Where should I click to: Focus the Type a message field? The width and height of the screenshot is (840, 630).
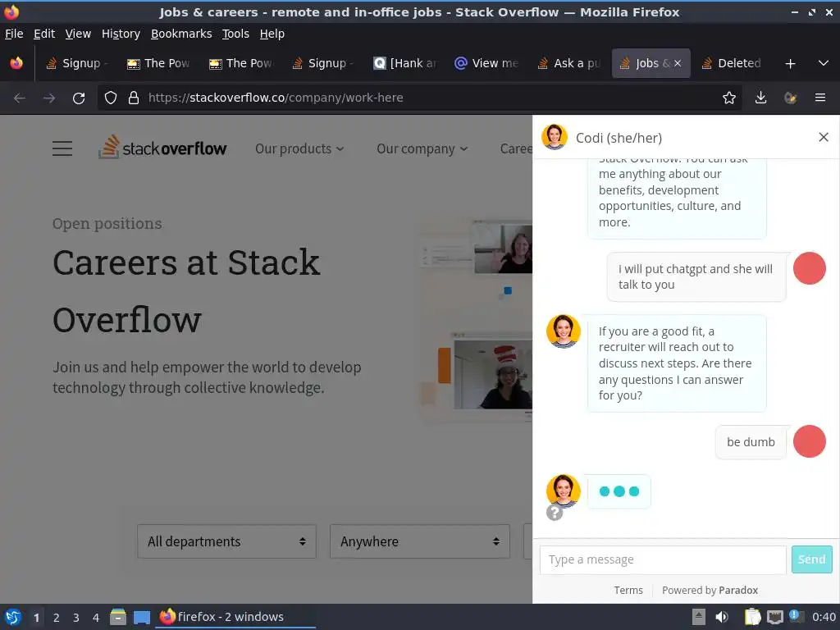click(x=663, y=559)
